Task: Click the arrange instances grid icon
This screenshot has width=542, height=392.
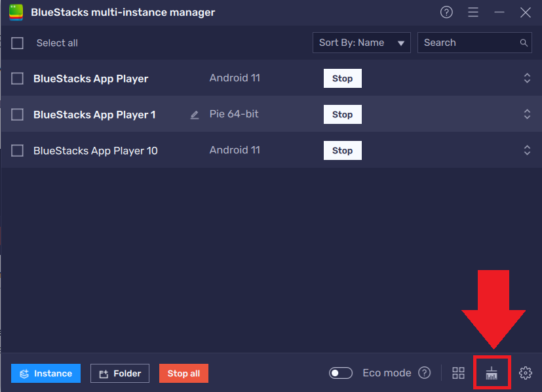Action: pos(458,372)
